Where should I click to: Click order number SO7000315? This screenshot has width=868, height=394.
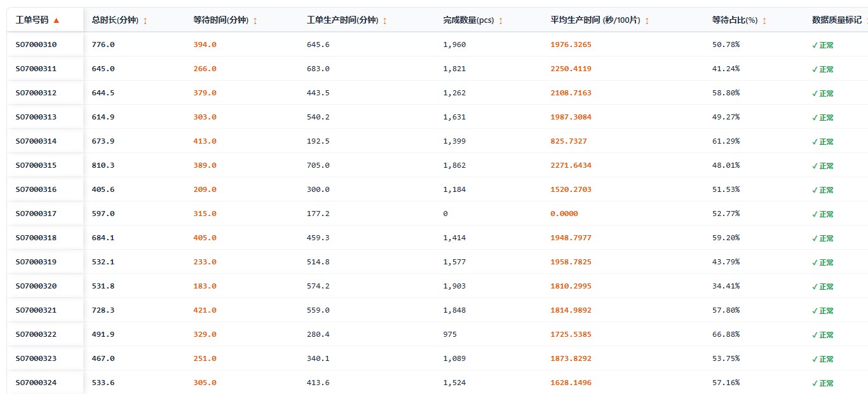[x=36, y=165]
